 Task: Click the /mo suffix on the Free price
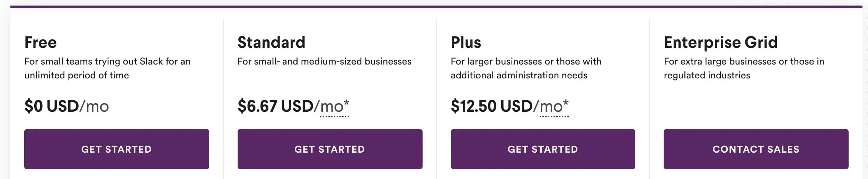pos(94,106)
